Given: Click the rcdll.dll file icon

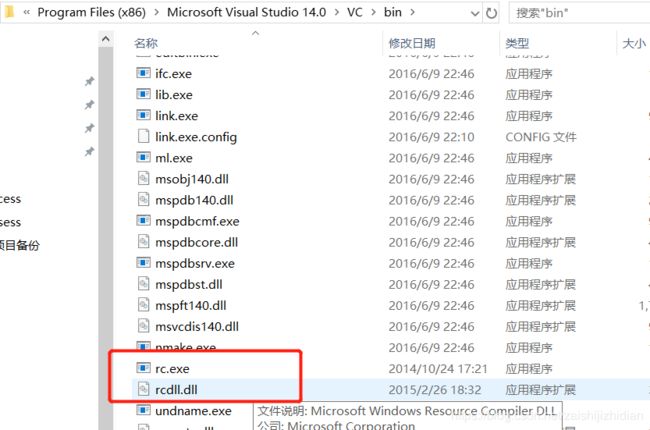Looking at the screenshot, I should [x=143, y=390].
